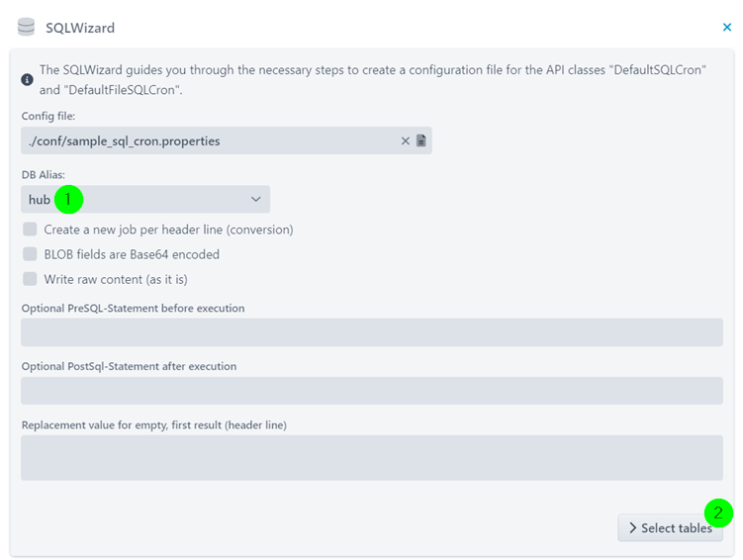The width and height of the screenshot is (743, 560).
Task: Click in the Replacement value text area
Action: click(x=372, y=458)
